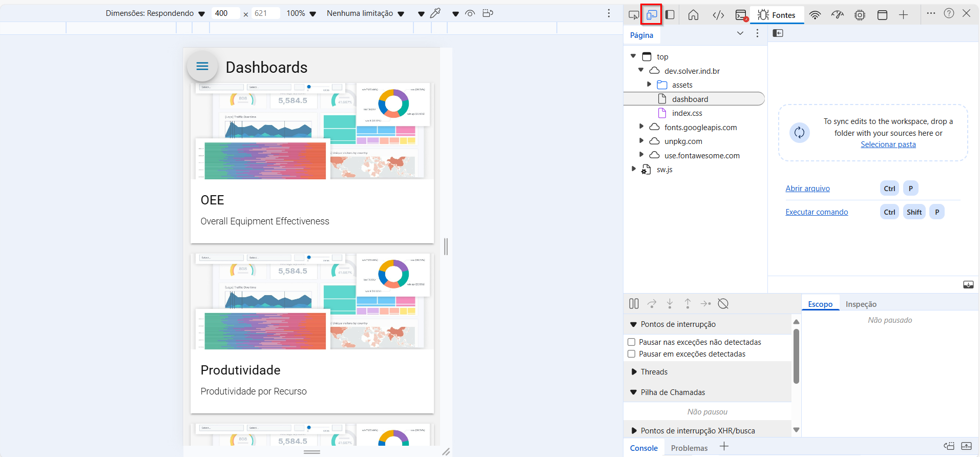The image size is (980, 457).
Task: Add more tools with plus icon
Action: pyautogui.click(x=903, y=15)
